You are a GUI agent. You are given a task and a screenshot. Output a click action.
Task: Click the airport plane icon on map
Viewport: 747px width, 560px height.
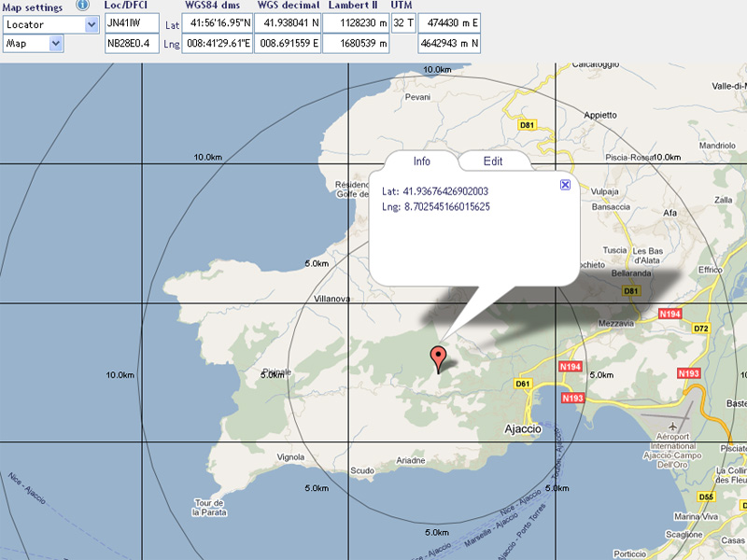pos(672,426)
